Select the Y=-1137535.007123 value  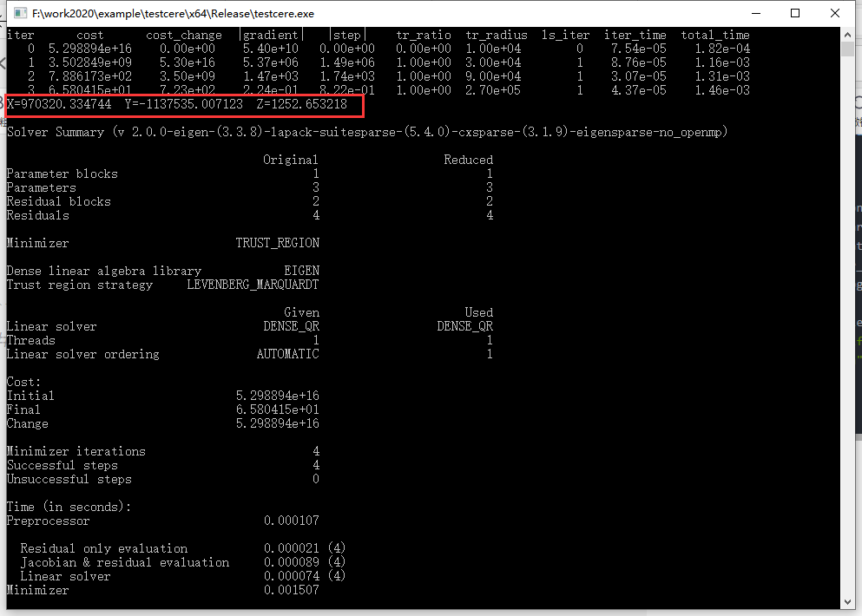[x=184, y=104]
